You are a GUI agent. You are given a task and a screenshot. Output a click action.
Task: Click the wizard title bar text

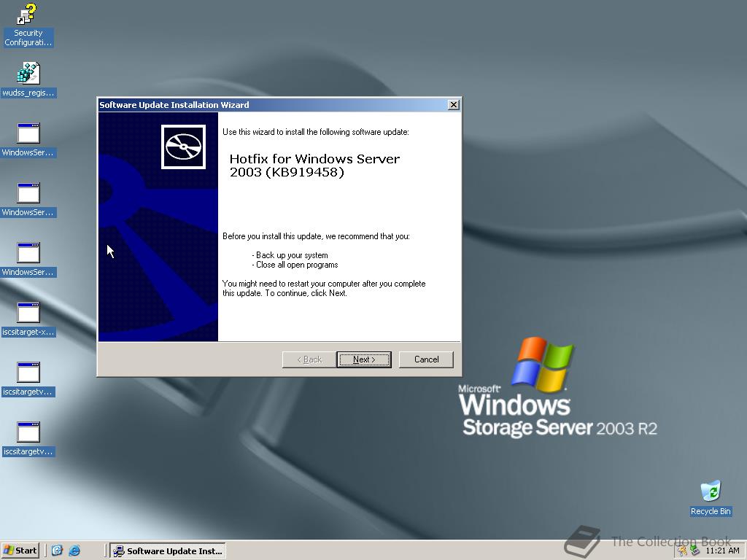pos(174,105)
